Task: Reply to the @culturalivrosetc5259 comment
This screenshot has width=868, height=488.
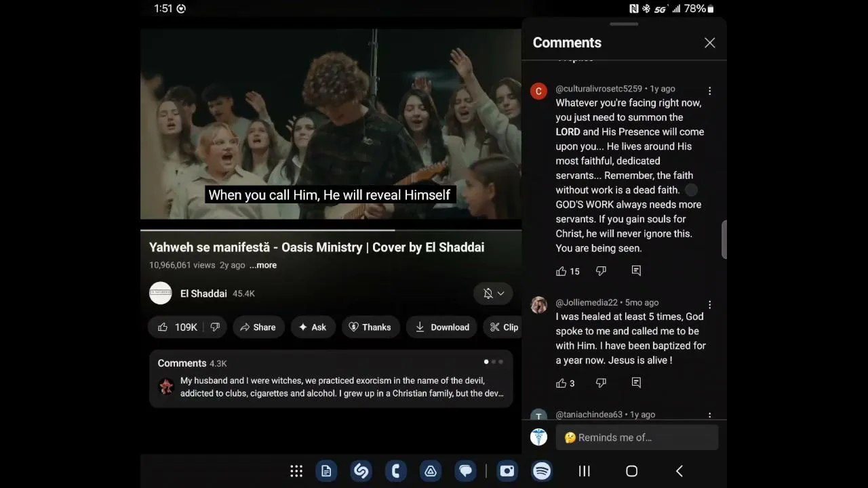Action: (636, 271)
